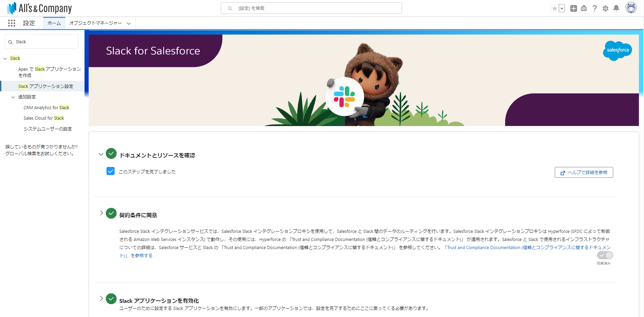The width and height of the screenshot is (644, 317).
Task: Switch to the オブジェクトマネージャー tab
Action: pos(96,23)
